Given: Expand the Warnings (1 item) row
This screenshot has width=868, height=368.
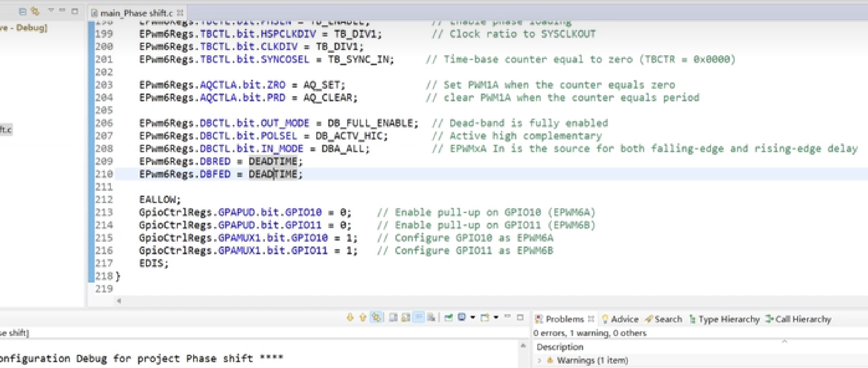Looking at the screenshot, I should pos(540,360).
